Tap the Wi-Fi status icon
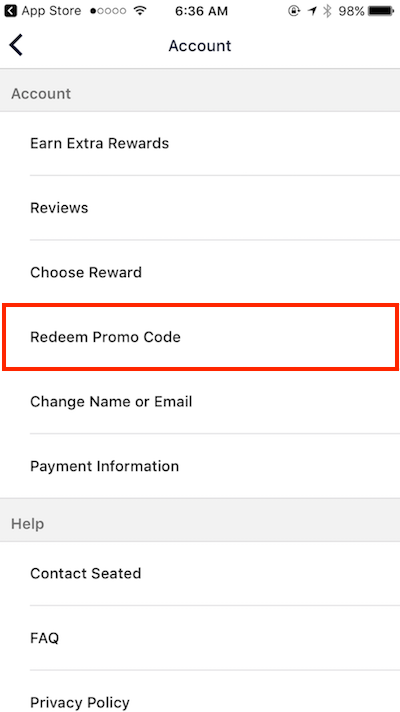 click(x=140, y=11)
